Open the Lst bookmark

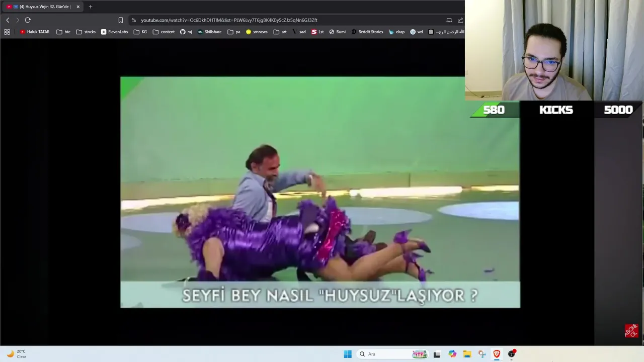coord(317,32)
